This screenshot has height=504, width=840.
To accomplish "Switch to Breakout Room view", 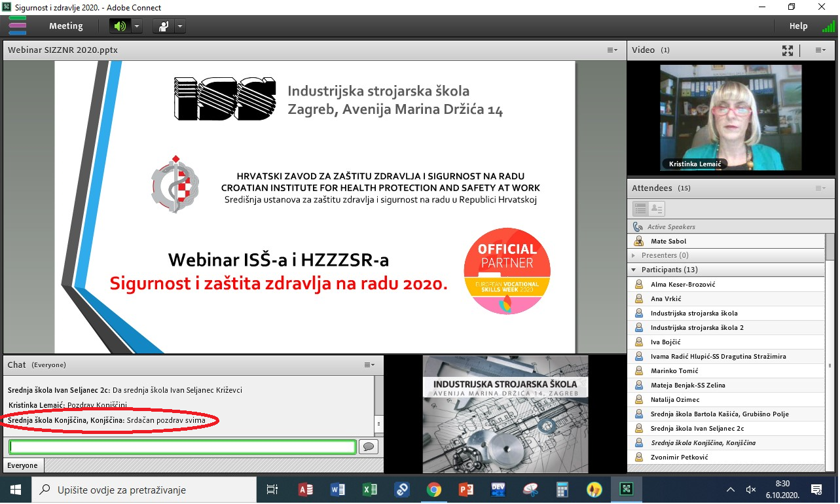I will [657, 209].
